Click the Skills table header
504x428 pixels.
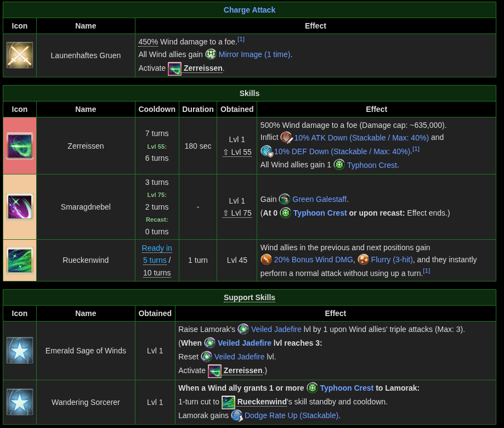point(250,93)
